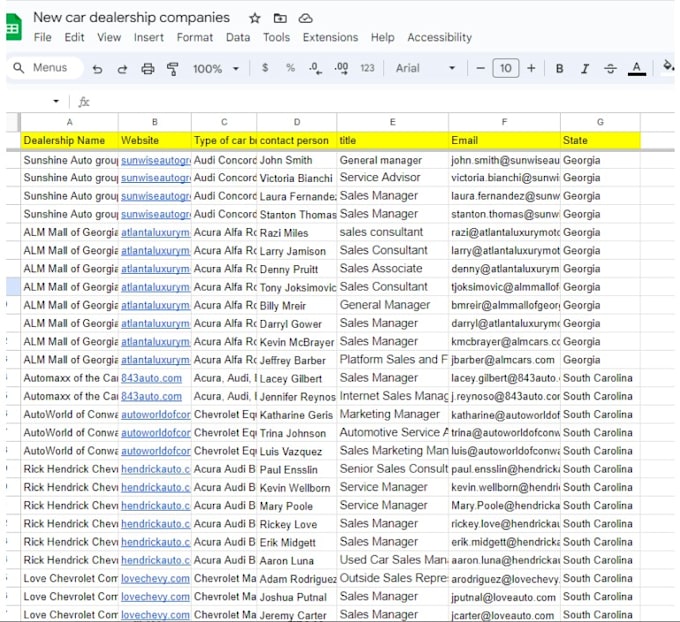The height and width of the screenshot is (622, 680).
Task: Open the Accessibility menu
Action: coord(439,38)
